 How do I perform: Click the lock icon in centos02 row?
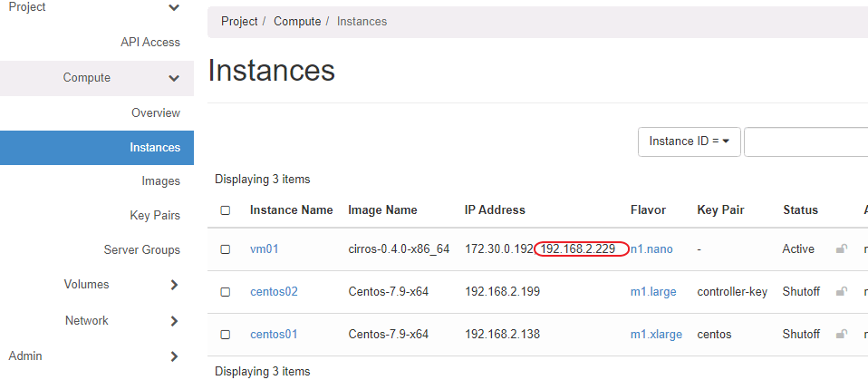point(842,292)
